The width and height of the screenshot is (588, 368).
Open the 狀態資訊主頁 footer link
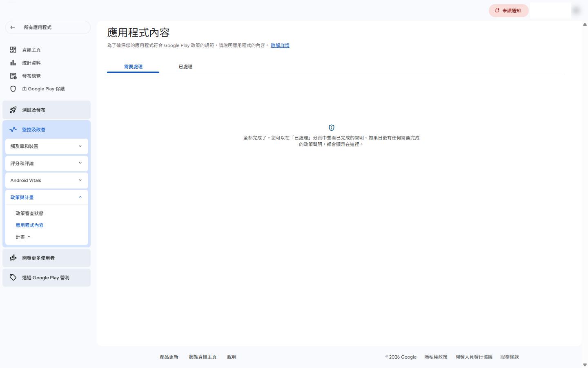[x=203, y=357]
